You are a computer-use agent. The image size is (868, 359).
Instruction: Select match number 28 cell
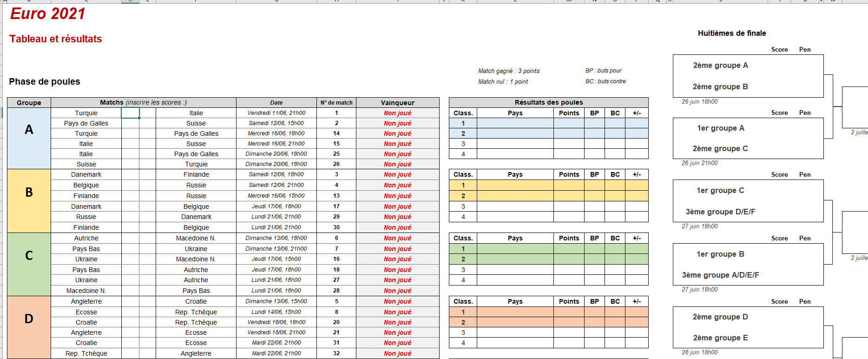pyautogui.click(x=336, y=291)
